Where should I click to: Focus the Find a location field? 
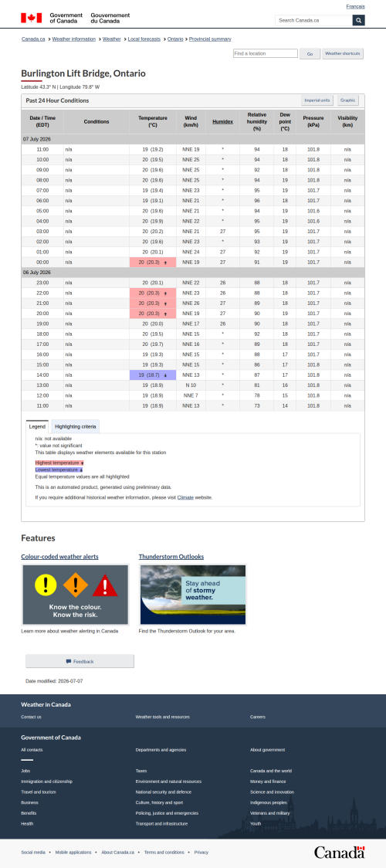click(x=265, y=54)
